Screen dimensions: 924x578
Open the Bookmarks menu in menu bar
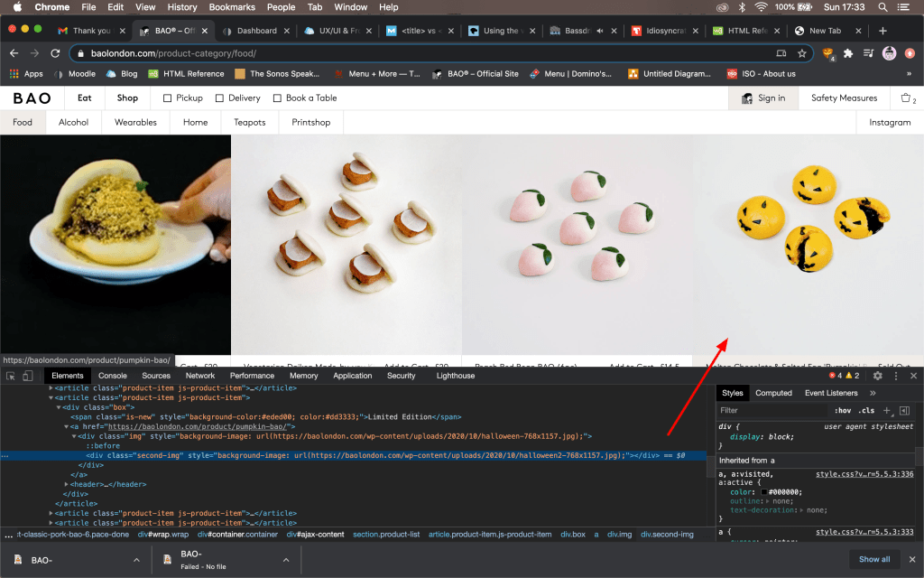tap(232, 7)
